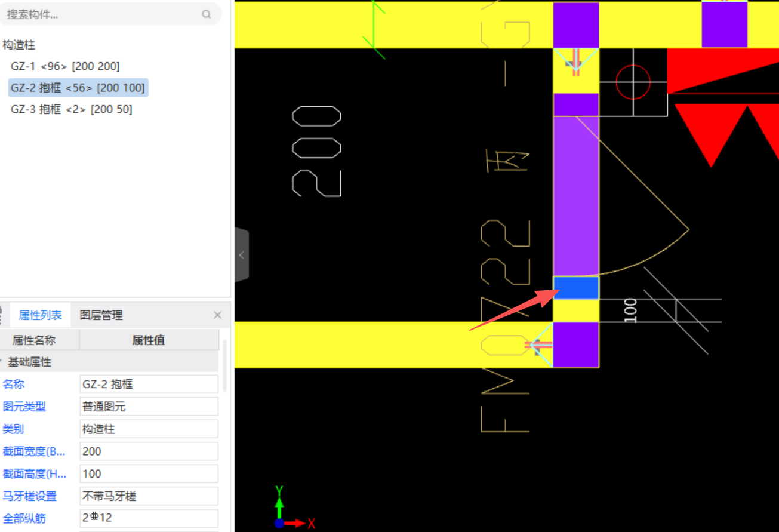Switch to the 属性列表 tab
The height and width of the screenshot is (532, 779).
pos(40,315)
